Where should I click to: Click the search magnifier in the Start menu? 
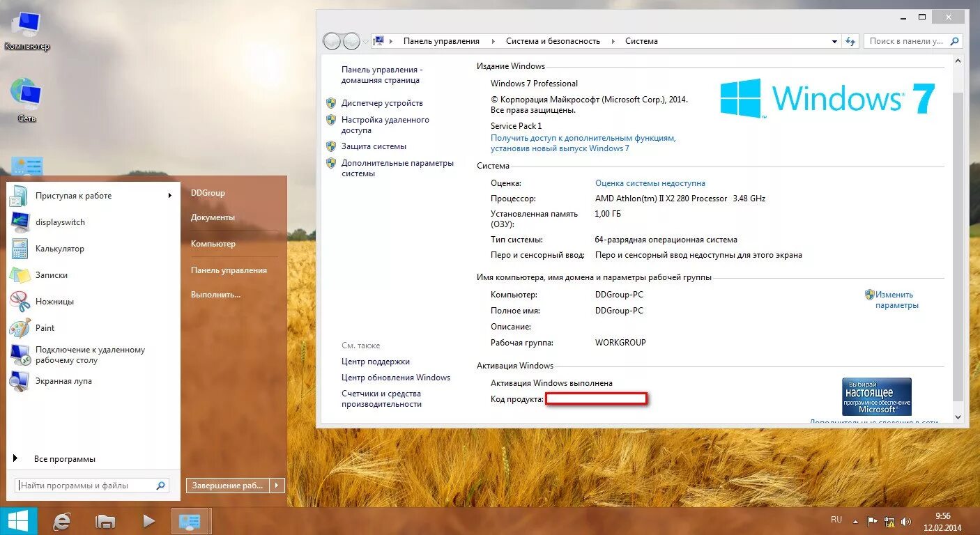tap(160, 486)
